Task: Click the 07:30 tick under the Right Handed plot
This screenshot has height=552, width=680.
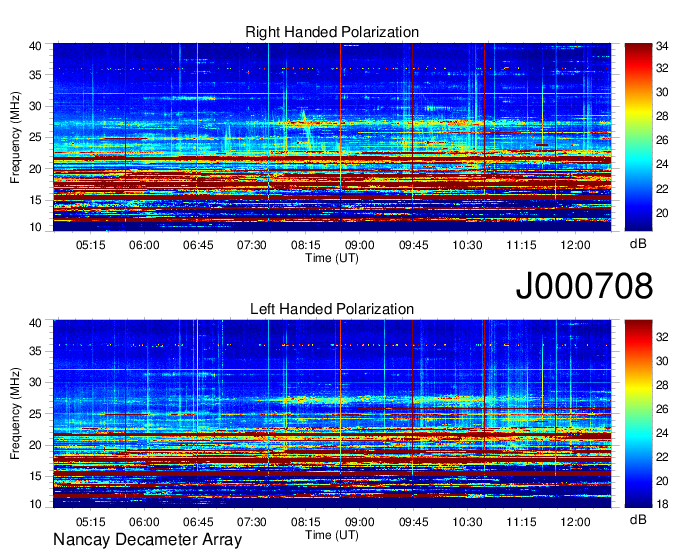Action: (x=252, y=245)
